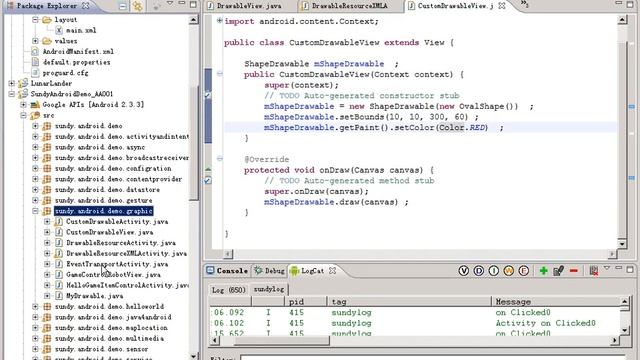Expand the sundy.android.demo.gesture package
This screenshot has height=360, width=640.
[35, 200]
